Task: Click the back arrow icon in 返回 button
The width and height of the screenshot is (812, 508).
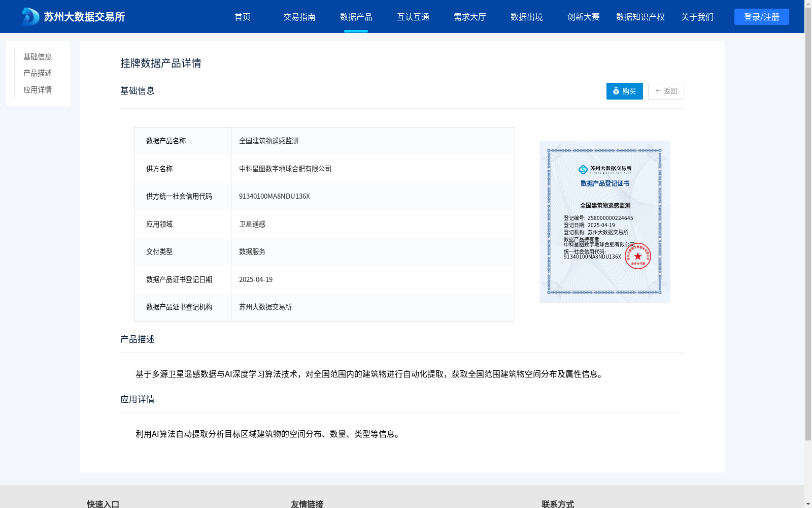Action: pyautogui.click(x=658, y=91)
